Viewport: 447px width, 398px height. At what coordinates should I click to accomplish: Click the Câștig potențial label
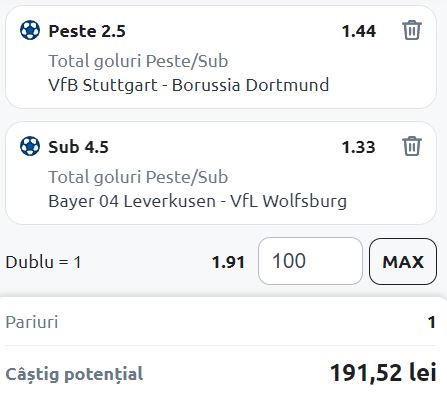pos(74,374)
